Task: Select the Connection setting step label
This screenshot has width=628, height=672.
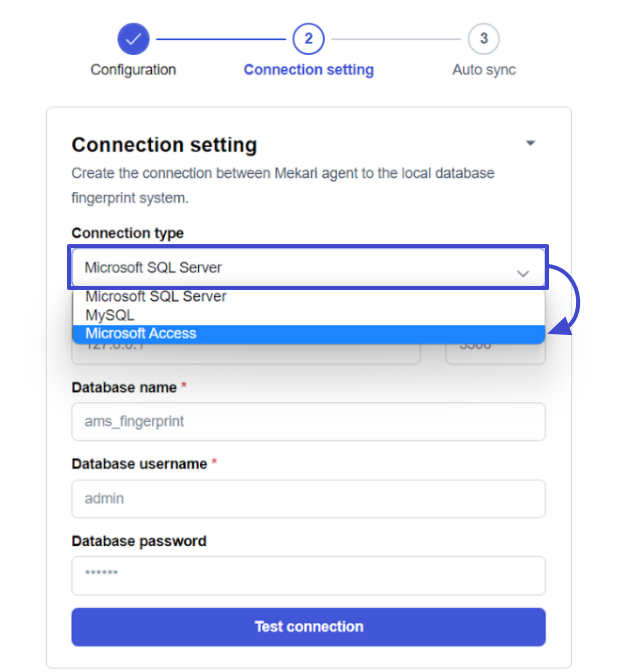Action: point(309,69)
